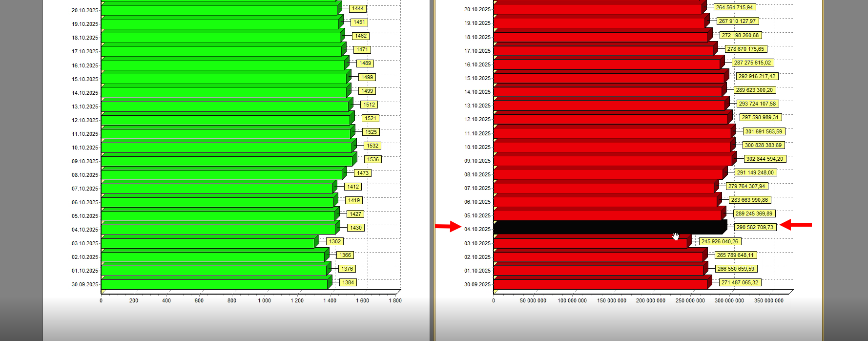
Task: Click the value label 1376
Action: (347, 269)
